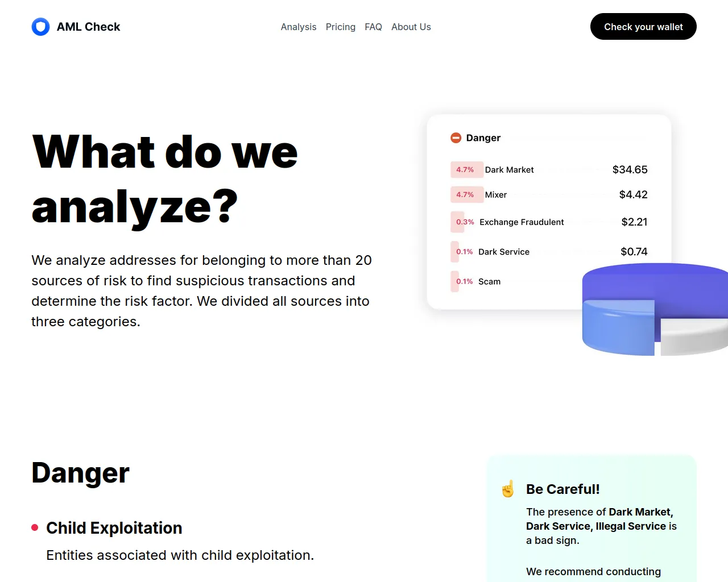Click the 0.1% badge next to Dark Service
Viewport: 728px width, 582px height.
tap(464, 252)
